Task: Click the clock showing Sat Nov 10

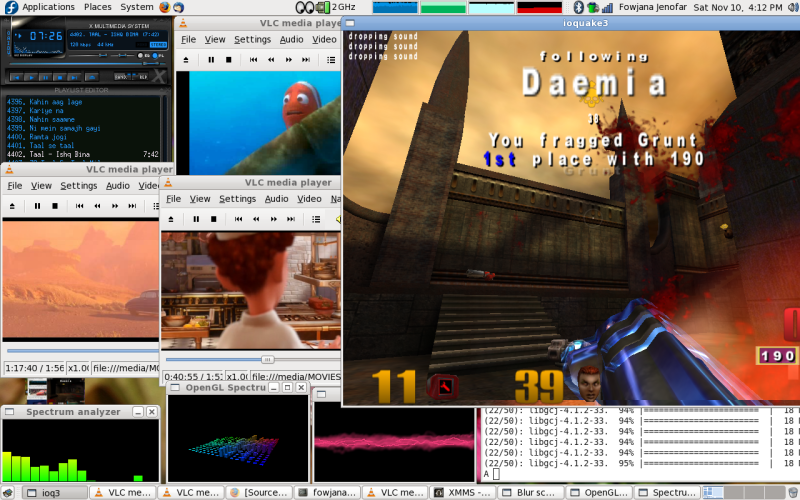Action: [x=738, y=7]
